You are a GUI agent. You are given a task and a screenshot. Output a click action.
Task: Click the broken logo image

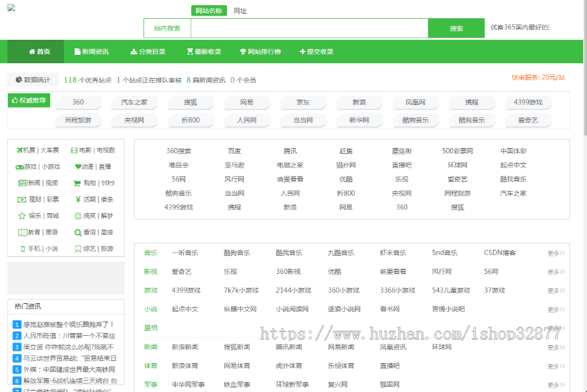(11, 7)
